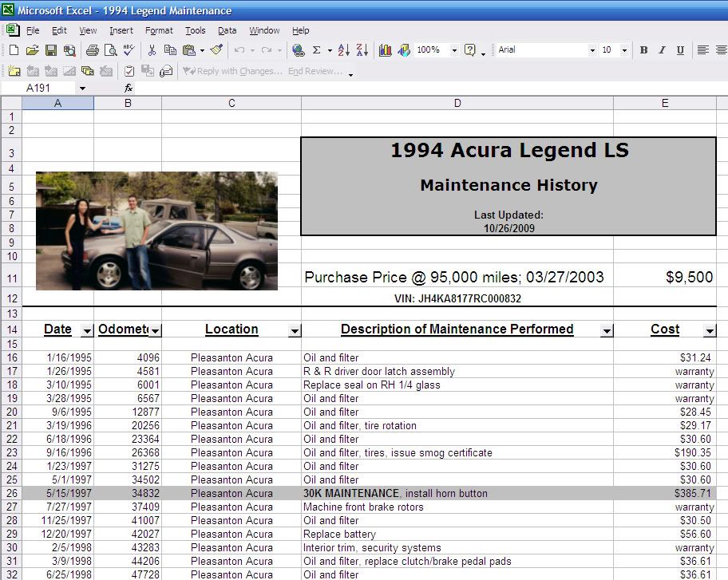Screen dimensions: 728x580
Task: Open the Date column filter arrow
Action: point(87,331)
